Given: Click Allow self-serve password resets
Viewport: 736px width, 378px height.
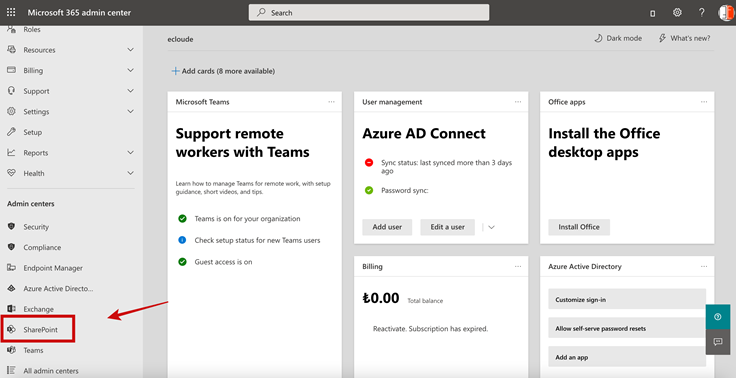Looking at the screenshot, I should [627, 328].
